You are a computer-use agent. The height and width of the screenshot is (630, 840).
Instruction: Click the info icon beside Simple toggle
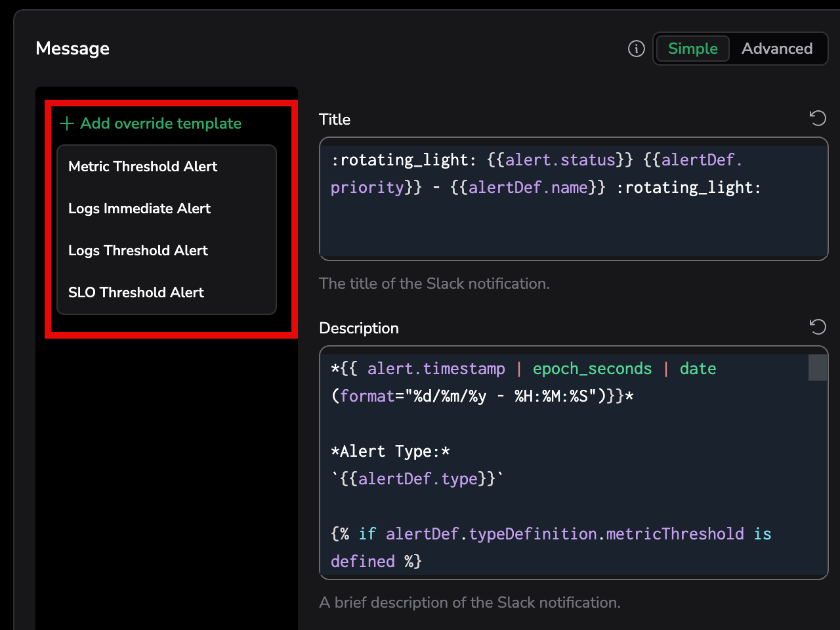pyautogui.click(x=636, y=49)
